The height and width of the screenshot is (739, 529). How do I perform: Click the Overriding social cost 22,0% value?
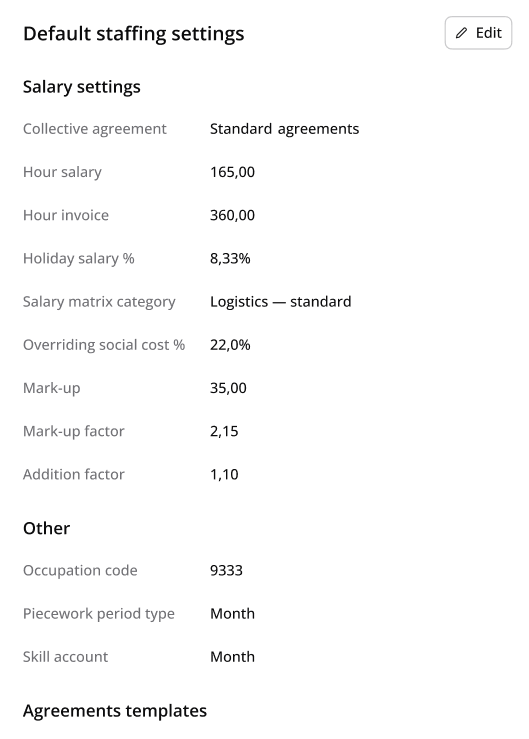[x=230, y=345]
